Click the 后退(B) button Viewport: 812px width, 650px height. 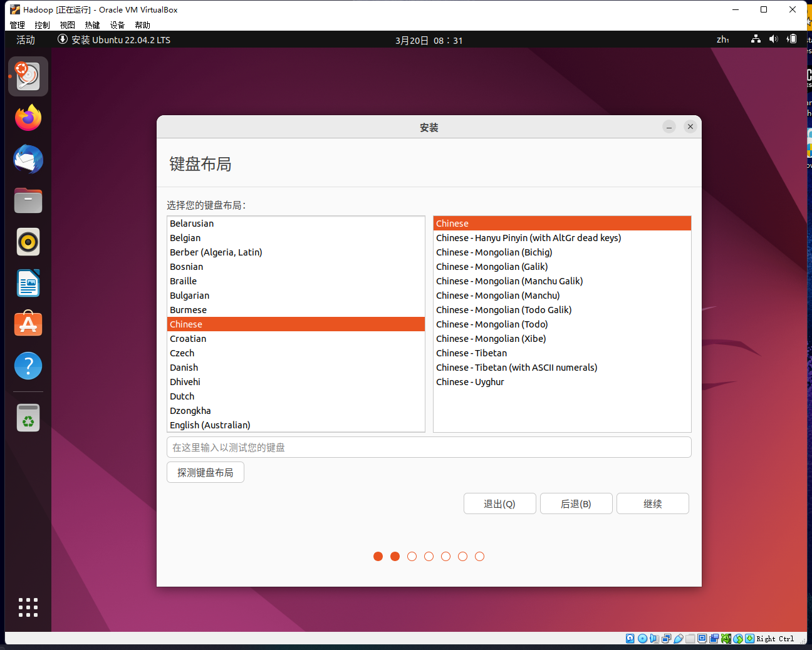click(x=576, y=503)
